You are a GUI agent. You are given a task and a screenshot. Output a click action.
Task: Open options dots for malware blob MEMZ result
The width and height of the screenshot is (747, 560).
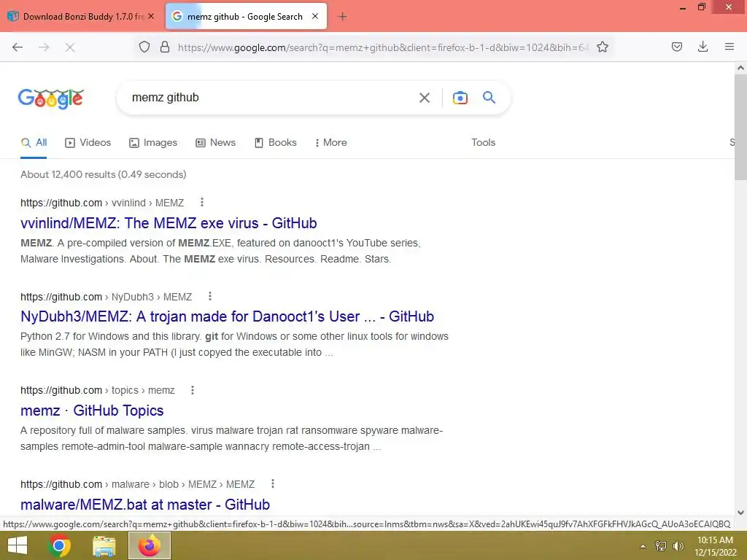[x=273, y=484]
